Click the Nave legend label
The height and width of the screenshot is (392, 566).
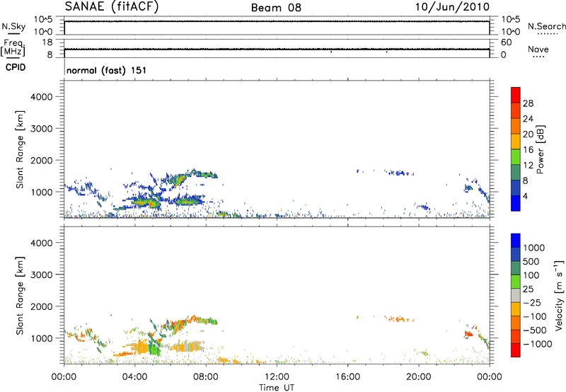click(x=538, y=49)
